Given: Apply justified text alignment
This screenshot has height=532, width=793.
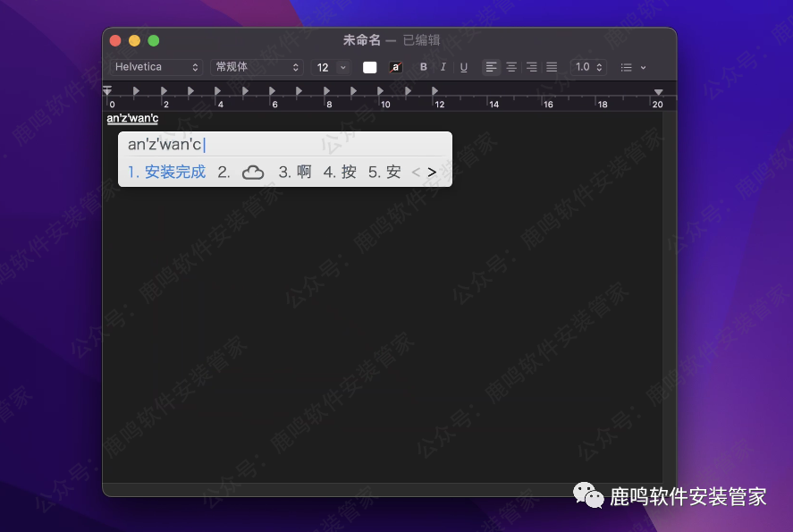Looking at the screenshot, I should click(x=551, y=66).
